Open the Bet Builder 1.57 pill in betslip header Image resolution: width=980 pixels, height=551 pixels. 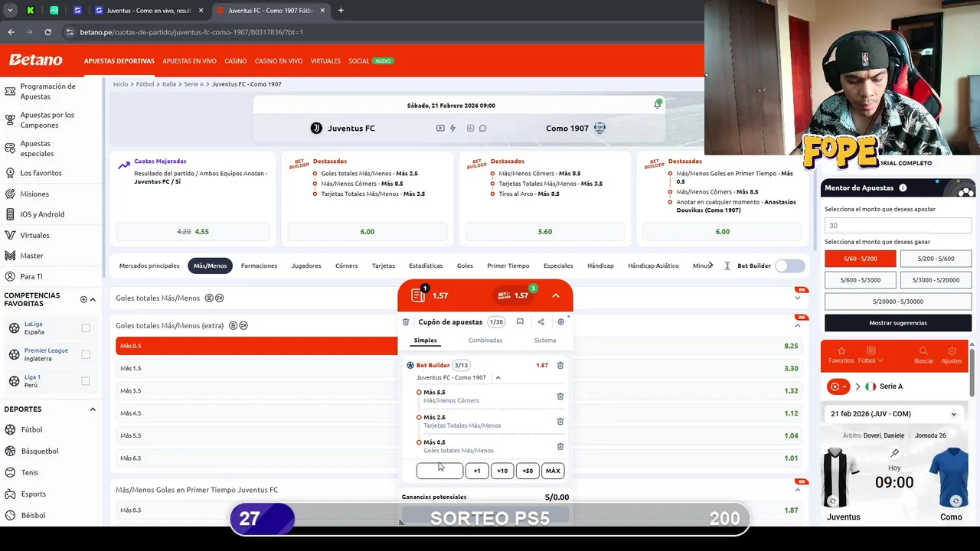click(x=514, y=295)
